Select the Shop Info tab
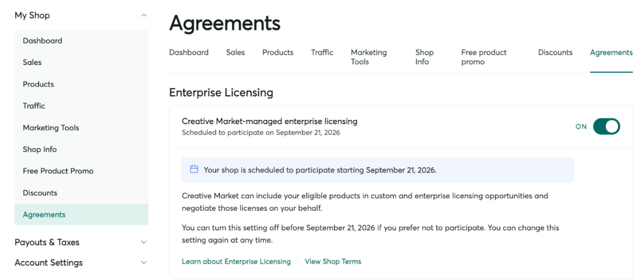 (x=424, y=57)
